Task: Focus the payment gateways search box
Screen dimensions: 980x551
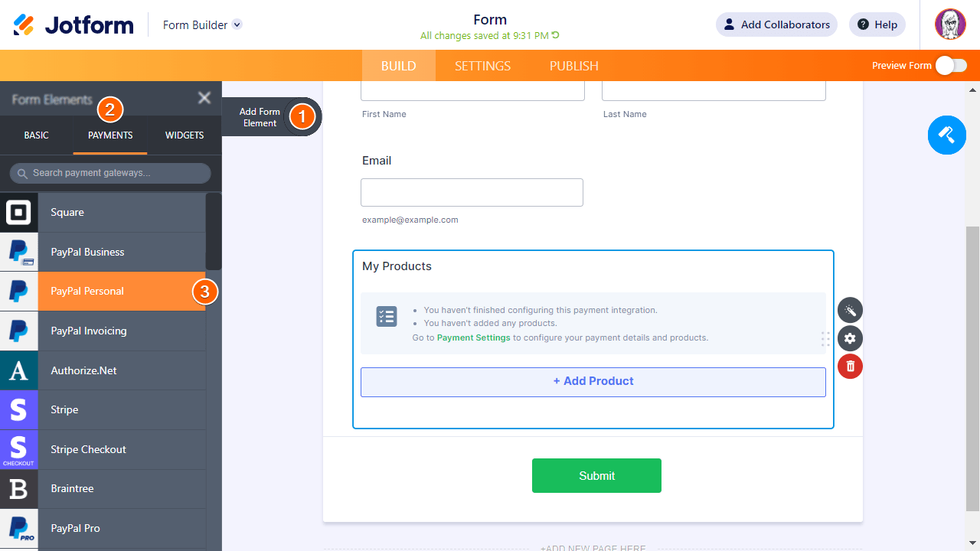Action: pyautogui.click(x=110, y=173)
